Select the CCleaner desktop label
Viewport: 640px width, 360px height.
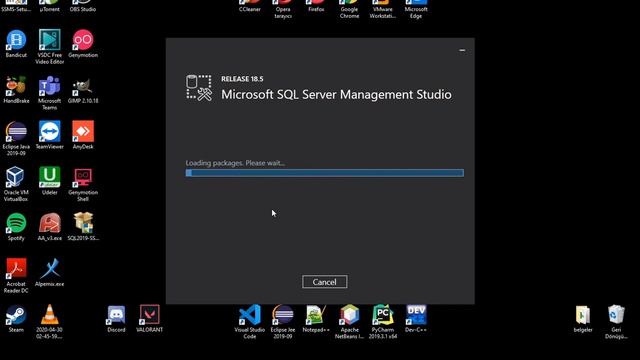(x=249, y=9)
